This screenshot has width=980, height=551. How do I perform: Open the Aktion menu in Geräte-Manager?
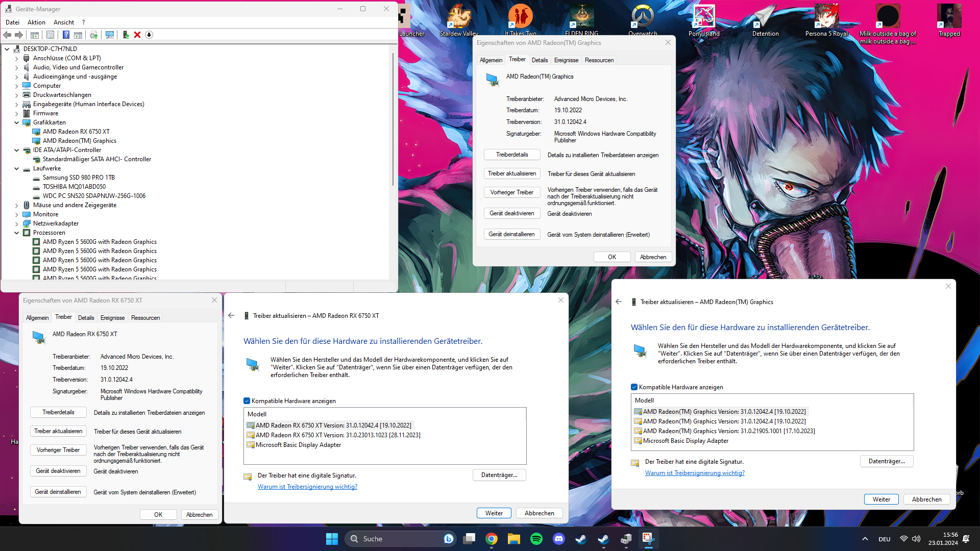click(x=36, y=22)
